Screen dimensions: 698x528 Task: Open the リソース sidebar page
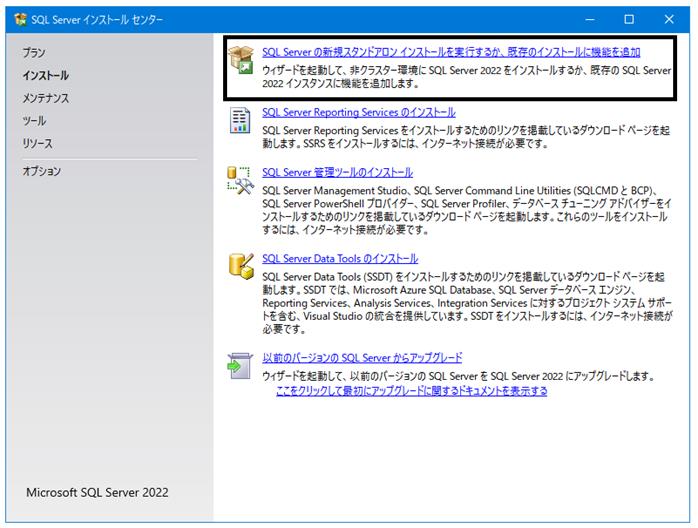(37, 143)
